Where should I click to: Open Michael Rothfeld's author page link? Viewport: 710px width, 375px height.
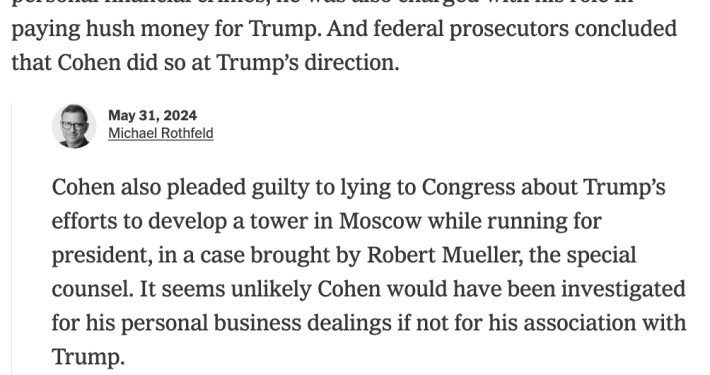[x=161, y=133]
